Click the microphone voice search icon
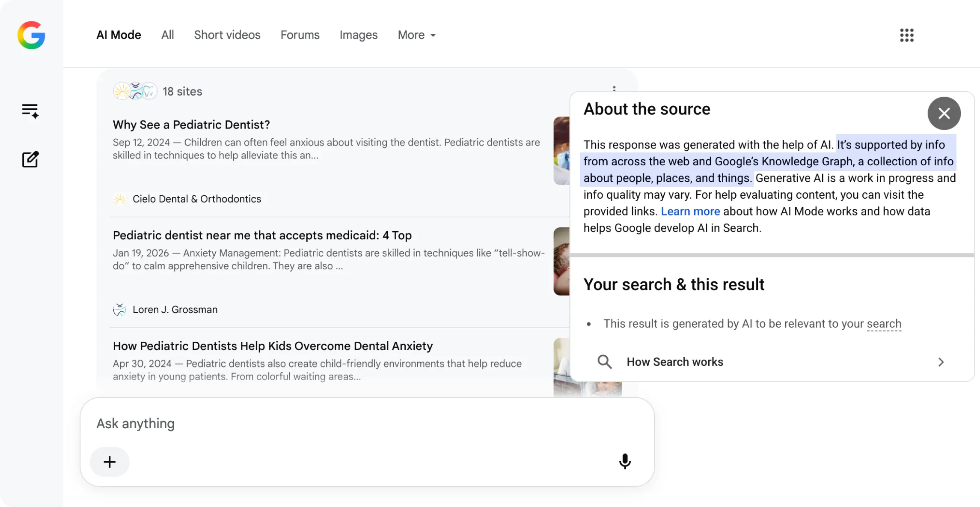The width and height of the screenshot is (980, 507). pyautogui.click(x=625, y=462)
